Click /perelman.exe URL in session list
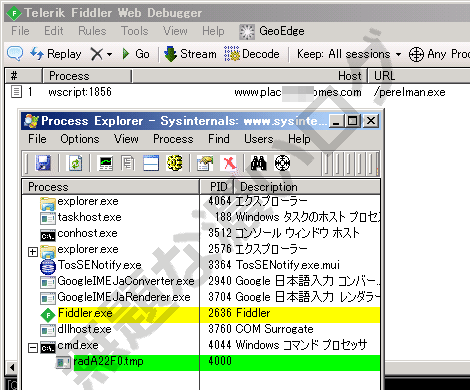The height and width of the screenshot is (390, 470). click(x=410, y=92)
